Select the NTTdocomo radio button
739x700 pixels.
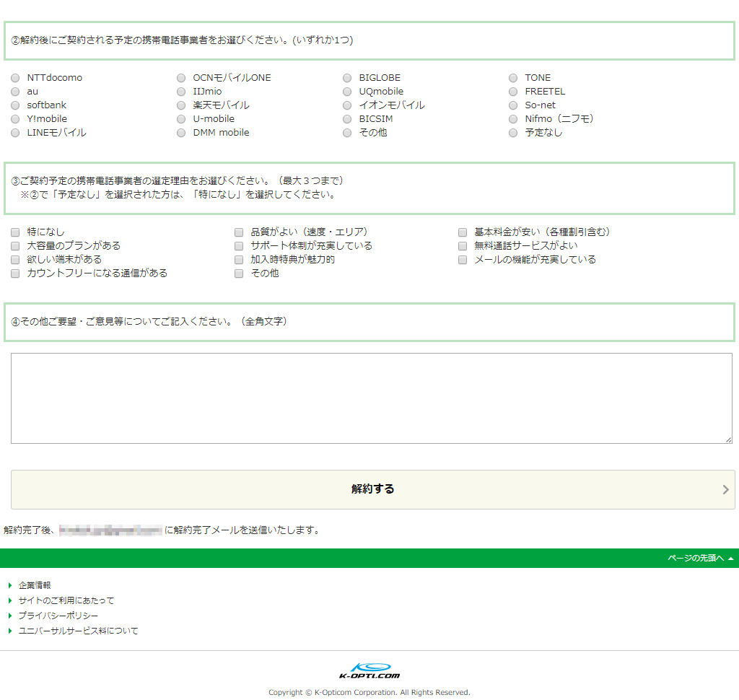click(16, 78)
